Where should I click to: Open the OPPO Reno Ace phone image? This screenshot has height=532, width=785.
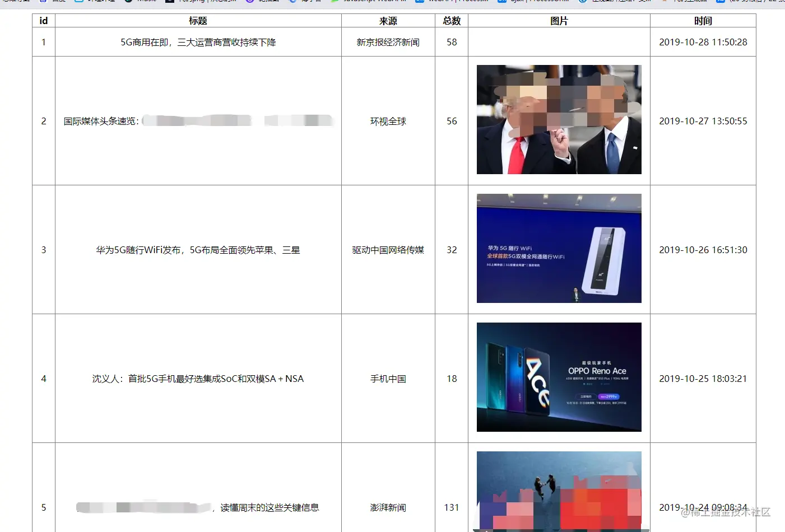[559, 377]
